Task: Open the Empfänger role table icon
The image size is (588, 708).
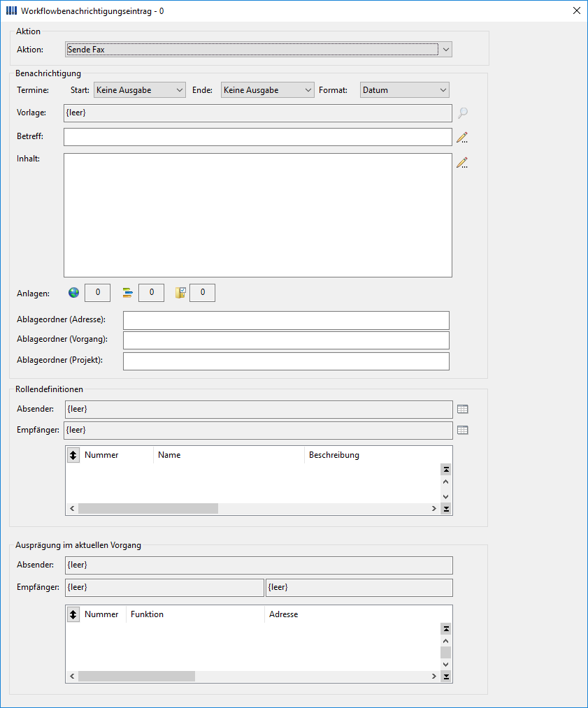Action: click(x=462, y=431)
